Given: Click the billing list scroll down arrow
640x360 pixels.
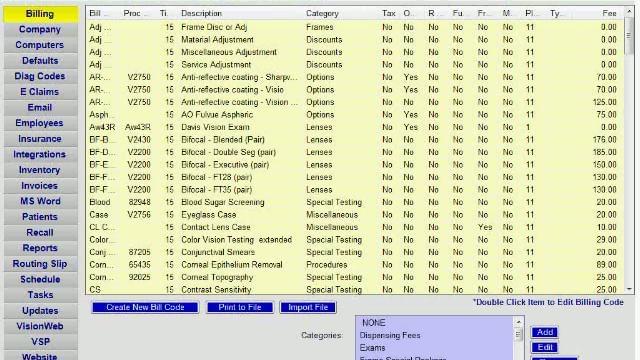Looking at the screenshot, I should (x=629, y=289).
